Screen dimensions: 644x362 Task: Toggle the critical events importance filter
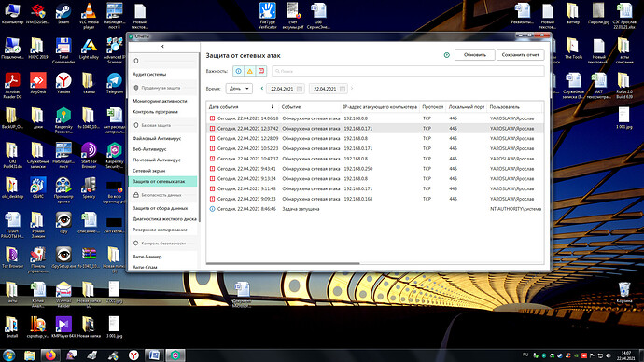(261, 71)
